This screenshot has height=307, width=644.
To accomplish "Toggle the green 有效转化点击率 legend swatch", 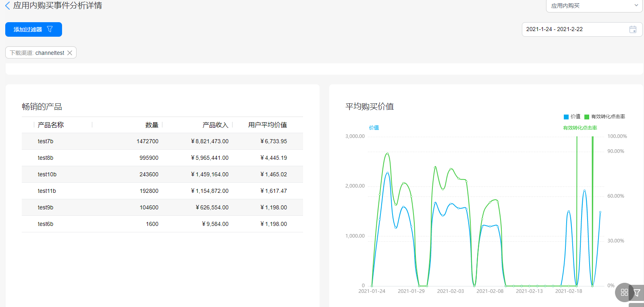I will click(587, 117).
